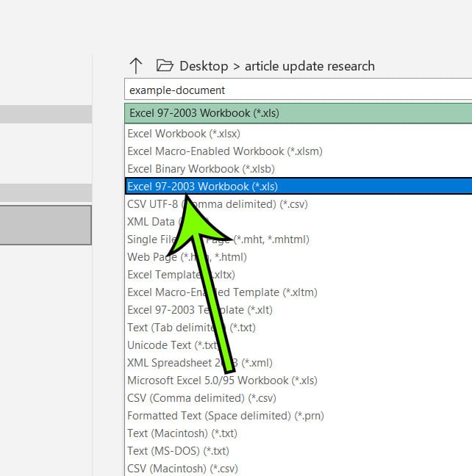
Task: Choose highlighted Excel 97-2003 Workbook option
Action: tap(298, 187)
